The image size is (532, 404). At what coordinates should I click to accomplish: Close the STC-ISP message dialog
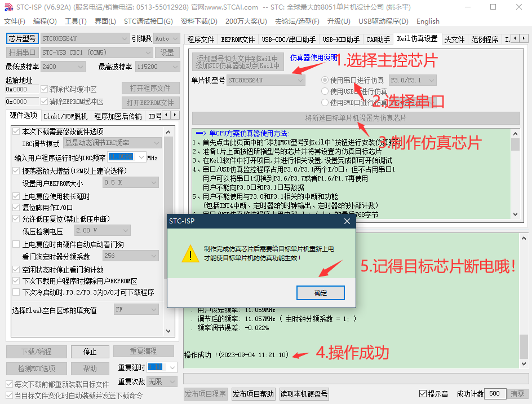click(347, 221)
